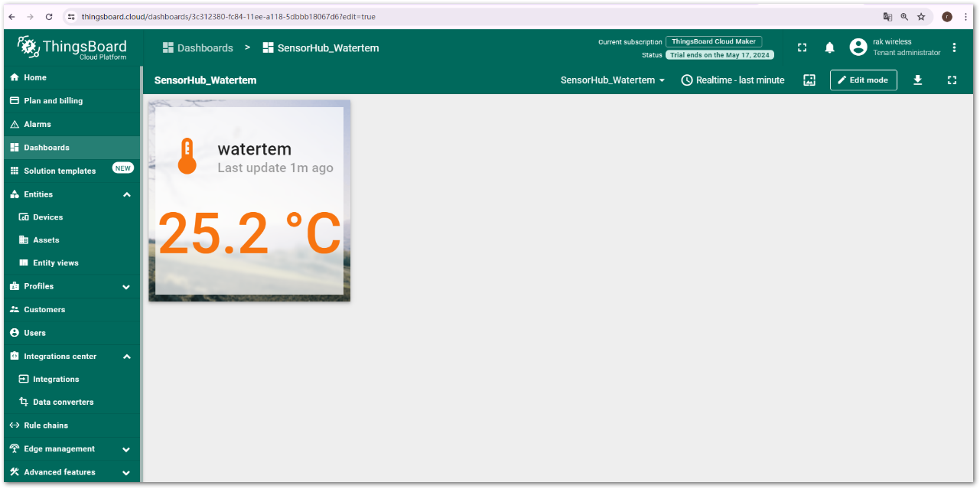Click the dashboard image snapshot icon
This screenshot has width=980, height=489.
coord(809,80)
